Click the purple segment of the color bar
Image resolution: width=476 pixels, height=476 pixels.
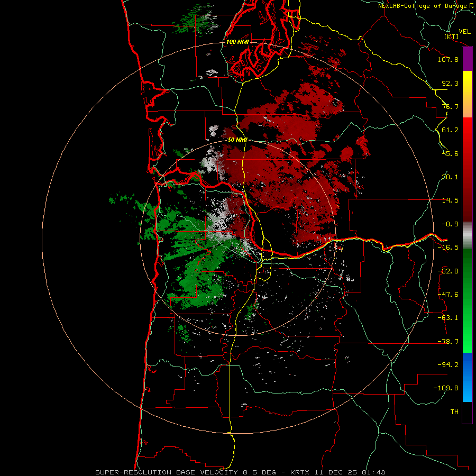click(467, 59)
